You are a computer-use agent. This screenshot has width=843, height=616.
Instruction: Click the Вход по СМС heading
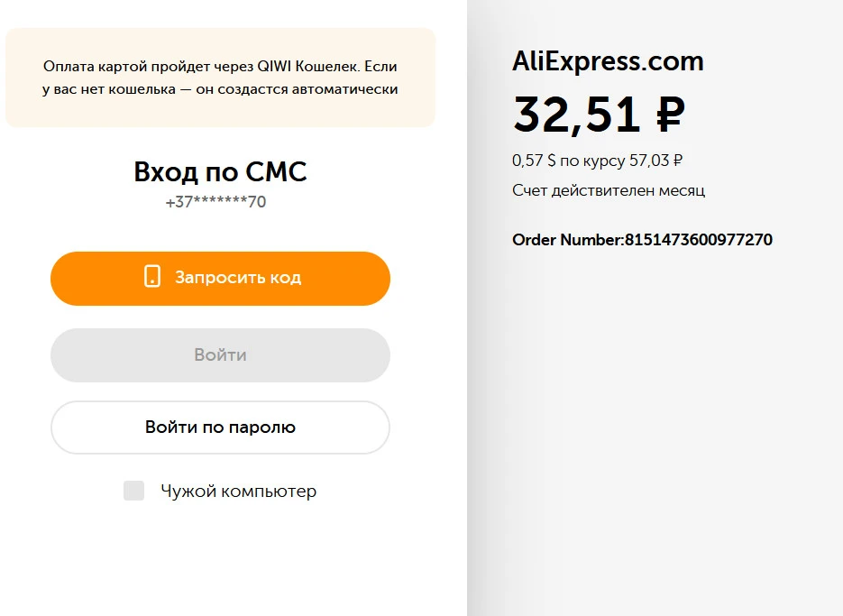(220, 171)
